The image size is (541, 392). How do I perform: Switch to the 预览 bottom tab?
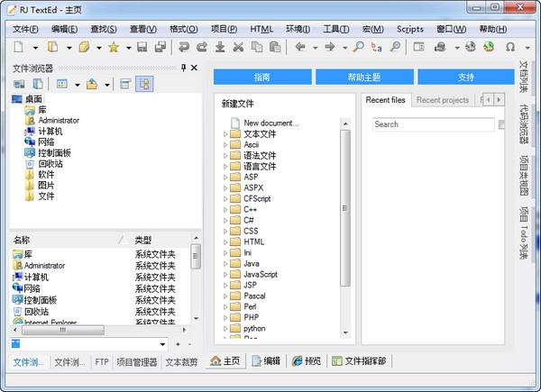coord(305,361)
